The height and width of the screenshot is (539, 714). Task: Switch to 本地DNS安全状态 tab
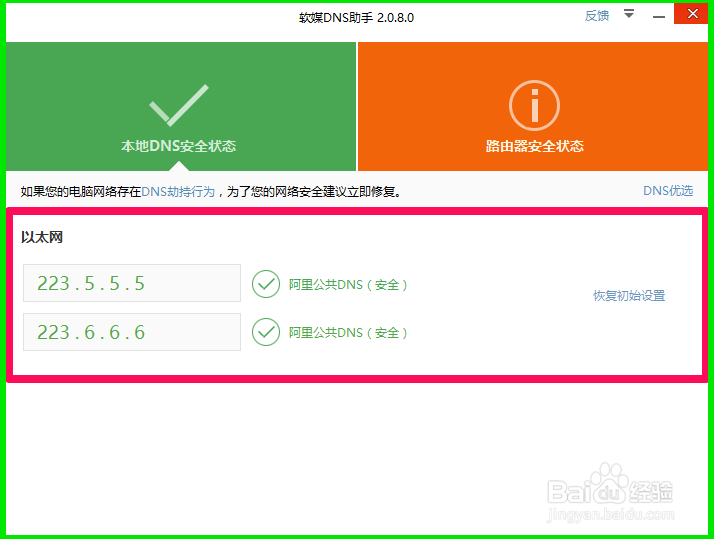(x=181, y=107)
